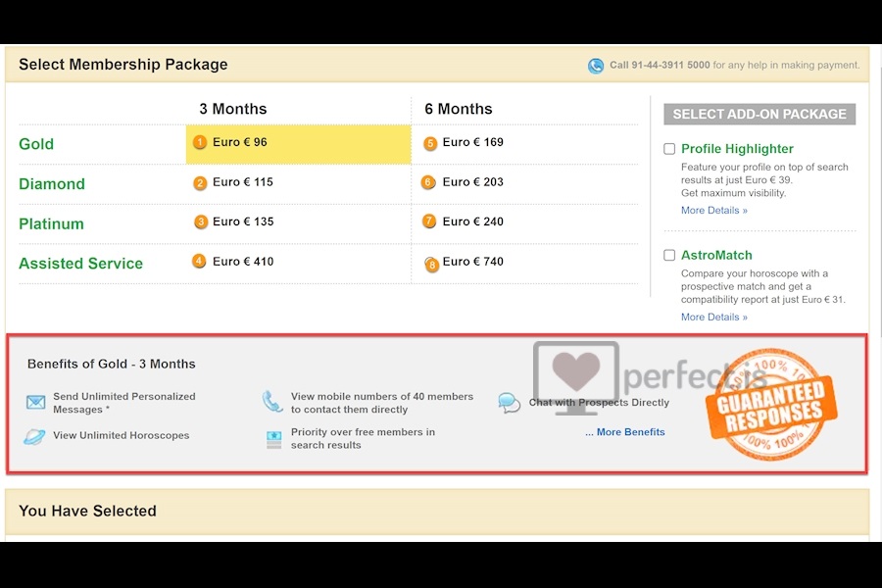Click the priority search results icon
Screen dimensions: 882x588
pos(274,439)
